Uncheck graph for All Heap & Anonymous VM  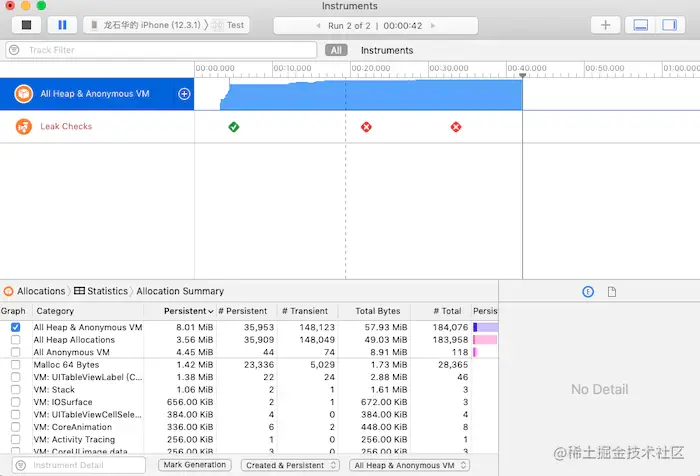tap(15, 327)
